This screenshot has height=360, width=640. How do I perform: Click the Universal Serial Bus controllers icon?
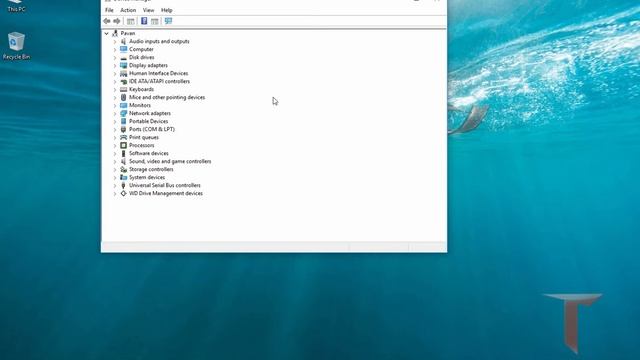click(123, 185)
